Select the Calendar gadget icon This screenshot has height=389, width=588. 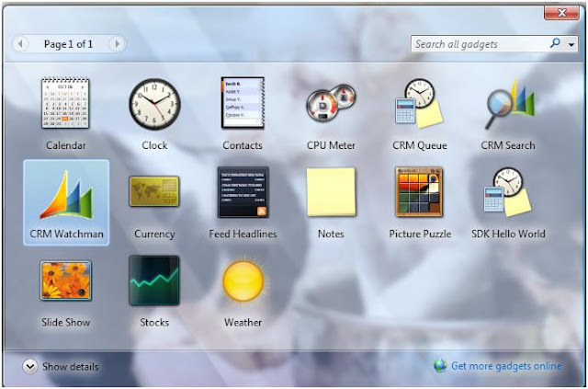tap(65, 103)
